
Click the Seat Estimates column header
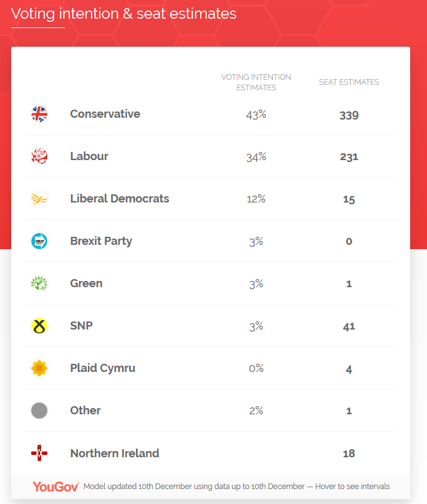[x=348, y=82]
